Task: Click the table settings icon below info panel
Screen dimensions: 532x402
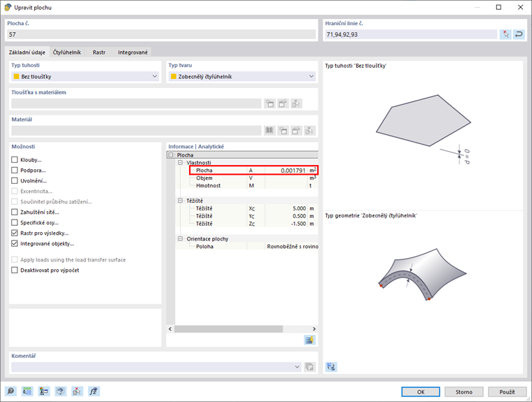Action: click(x=309, y=340)
